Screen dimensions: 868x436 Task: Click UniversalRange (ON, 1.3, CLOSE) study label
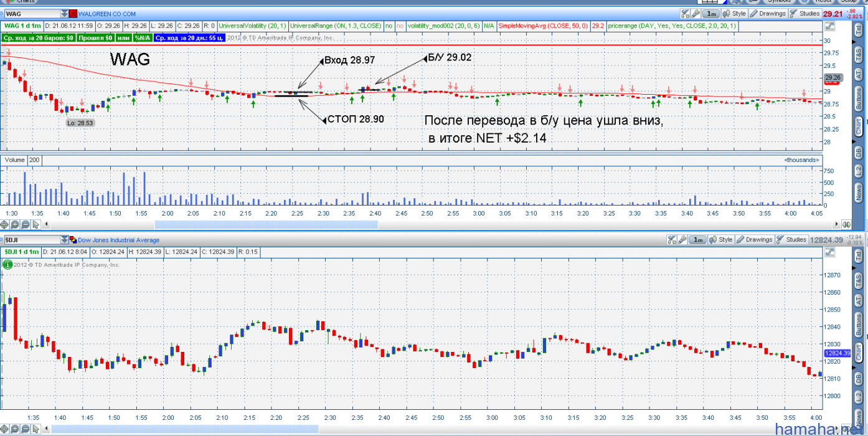(x=335, y=26)
